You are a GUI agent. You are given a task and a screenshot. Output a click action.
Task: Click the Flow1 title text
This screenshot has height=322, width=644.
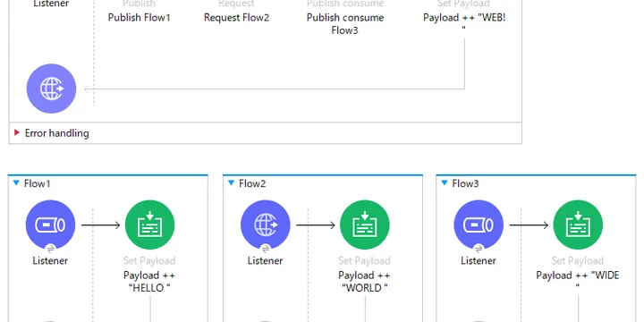(37, 183)
